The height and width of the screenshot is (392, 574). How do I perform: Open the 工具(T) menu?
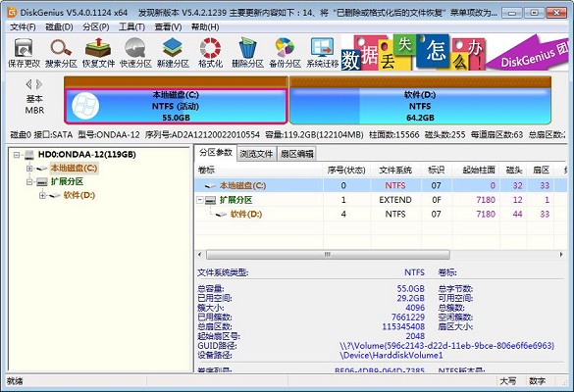tap(131, 27)
